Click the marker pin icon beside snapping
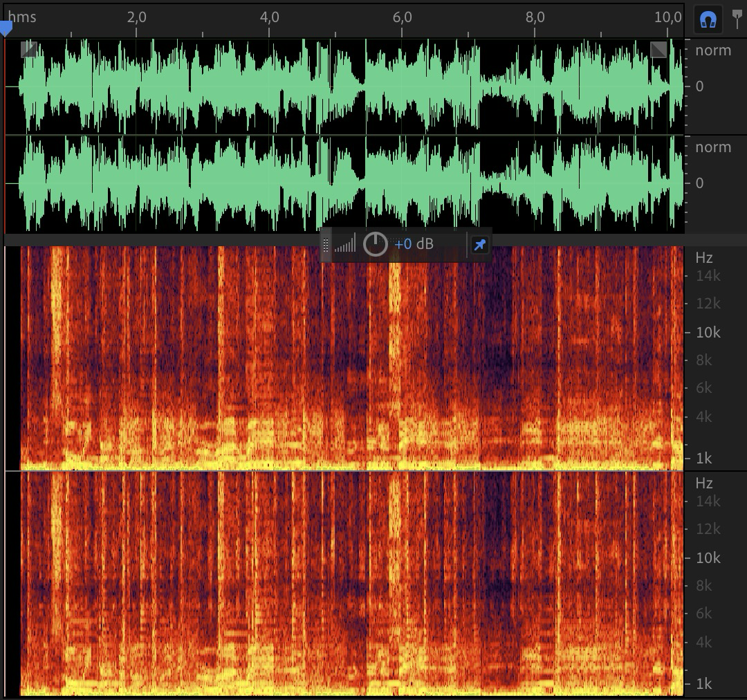 click(737, 19)
